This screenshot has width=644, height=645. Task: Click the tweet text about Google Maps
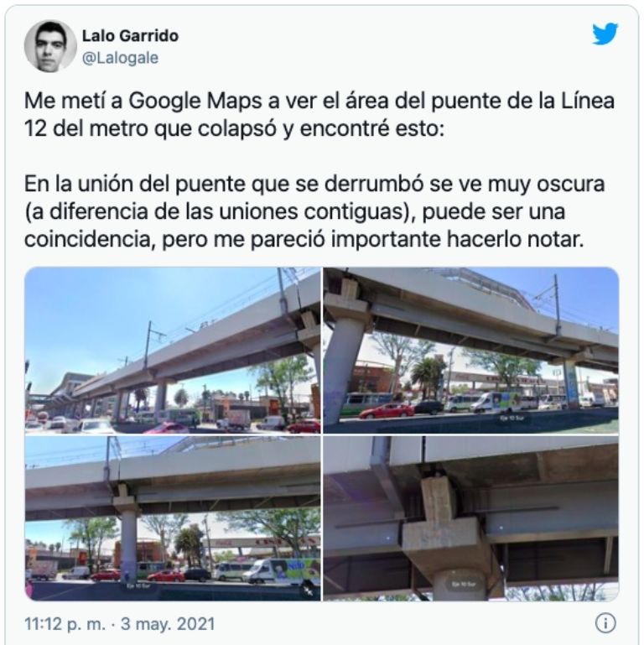[x=319, y=115]
